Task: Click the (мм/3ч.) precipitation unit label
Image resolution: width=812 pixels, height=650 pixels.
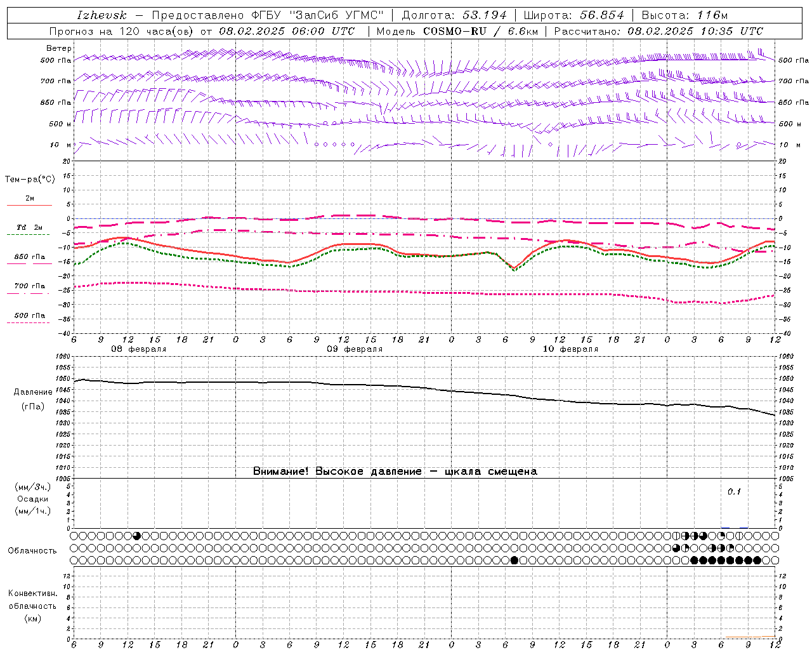Action: [x=33, y=487]
